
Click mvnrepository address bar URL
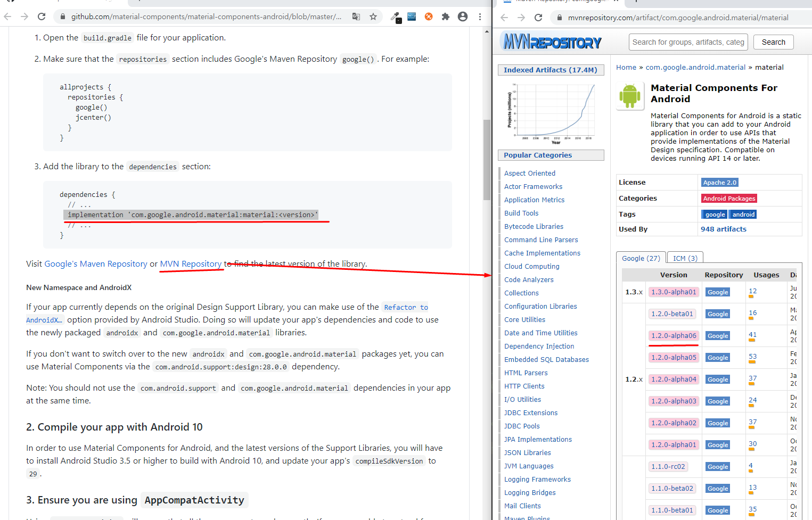(678, 18)
